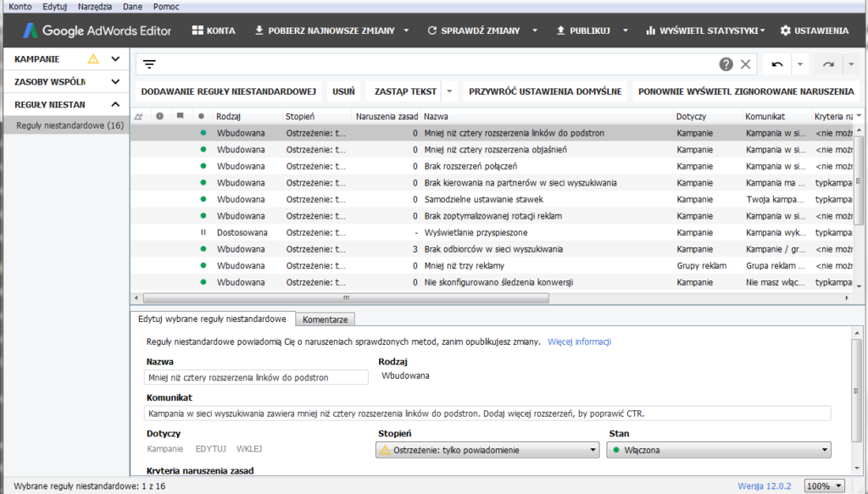Sort by the error column header icon
The height and width of the screenshot is (494, 868).
click(159, 116)
